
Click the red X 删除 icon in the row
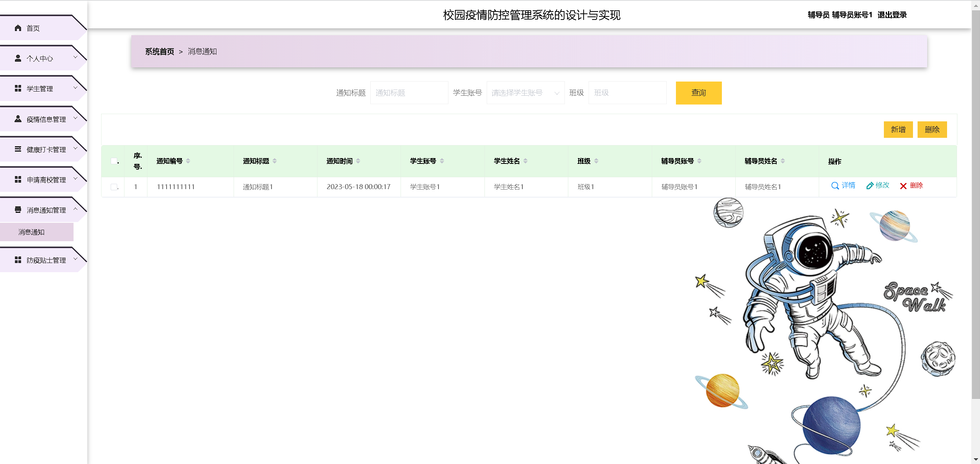903,186
